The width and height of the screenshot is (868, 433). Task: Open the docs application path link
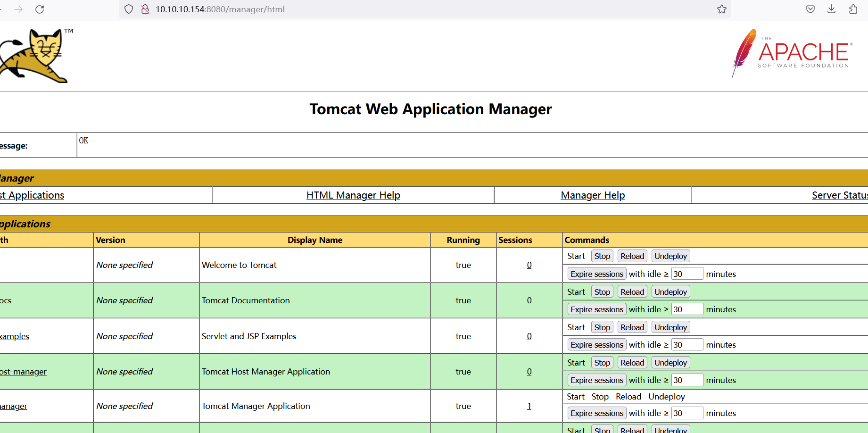(6, 301)
